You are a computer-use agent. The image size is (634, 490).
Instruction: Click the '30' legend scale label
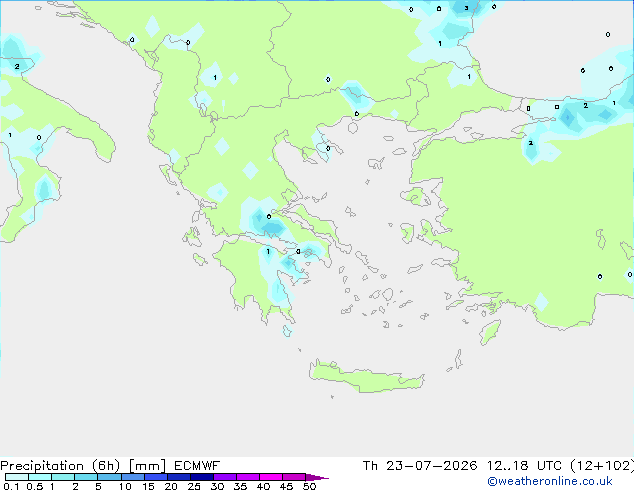pyautogui.click(x=217, y=486)
